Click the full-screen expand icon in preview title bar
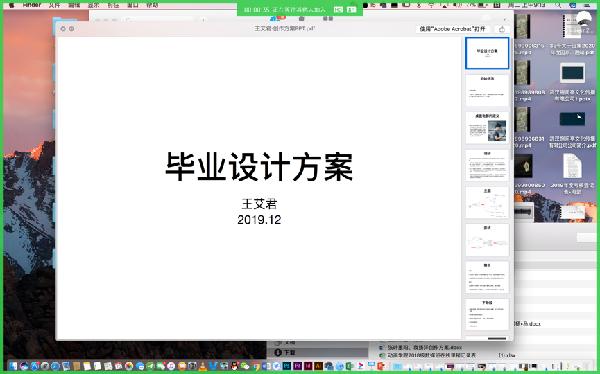This screenshot has height=374, width=600. tap(72, 29)
